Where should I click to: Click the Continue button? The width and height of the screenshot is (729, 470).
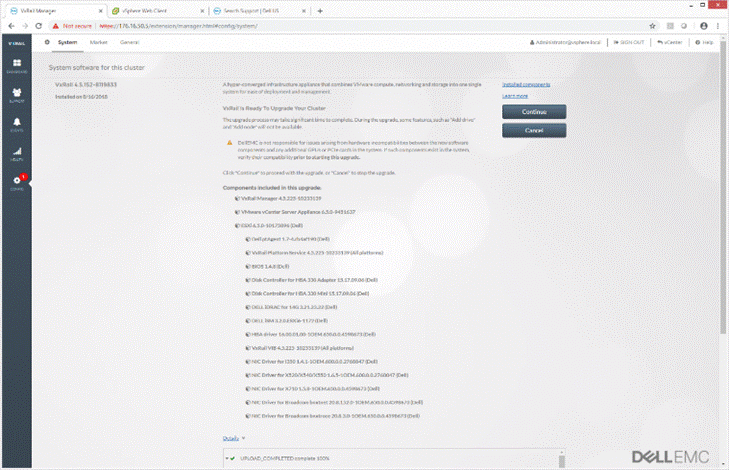point(534,112)
